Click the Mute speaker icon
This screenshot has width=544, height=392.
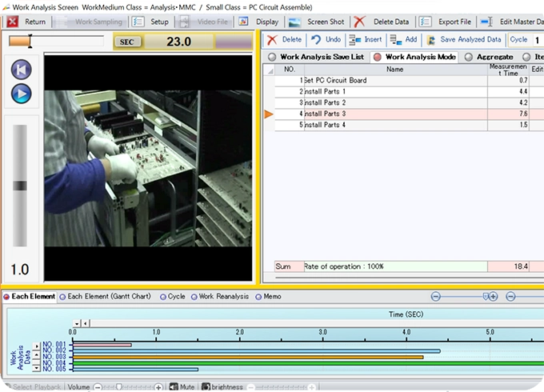174,386
